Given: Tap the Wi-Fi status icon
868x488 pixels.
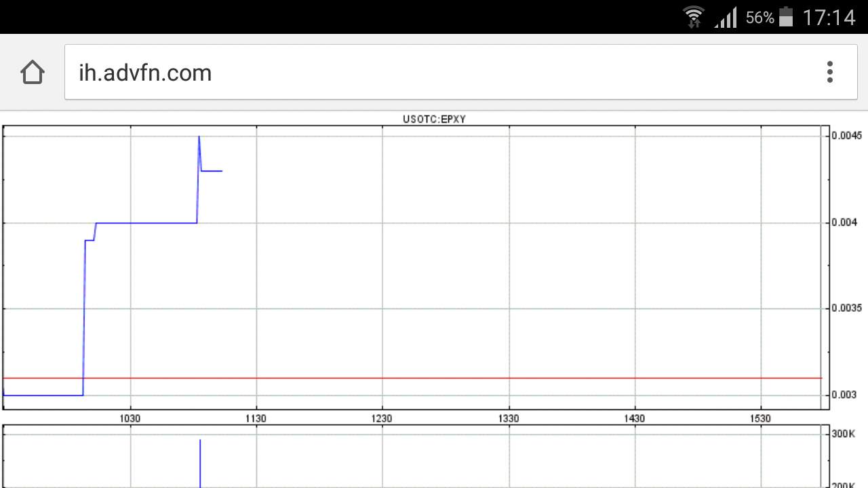Looking at the screenshot, I should (694, 17).
